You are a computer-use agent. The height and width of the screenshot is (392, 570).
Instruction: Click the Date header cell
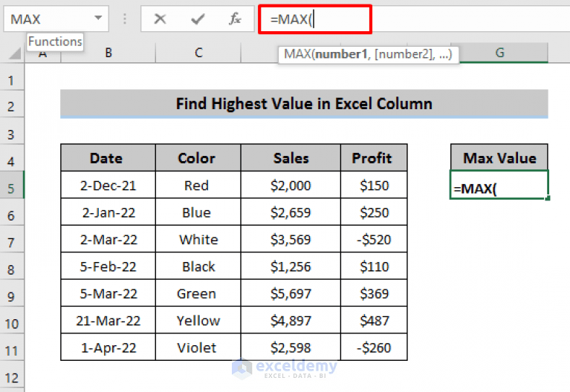pos(108,157)
